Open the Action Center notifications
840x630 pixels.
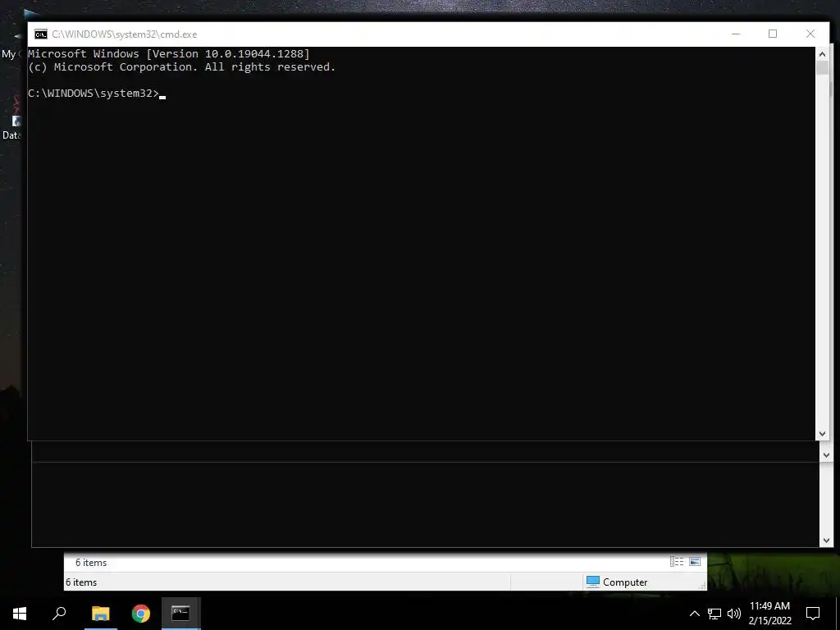813,614
